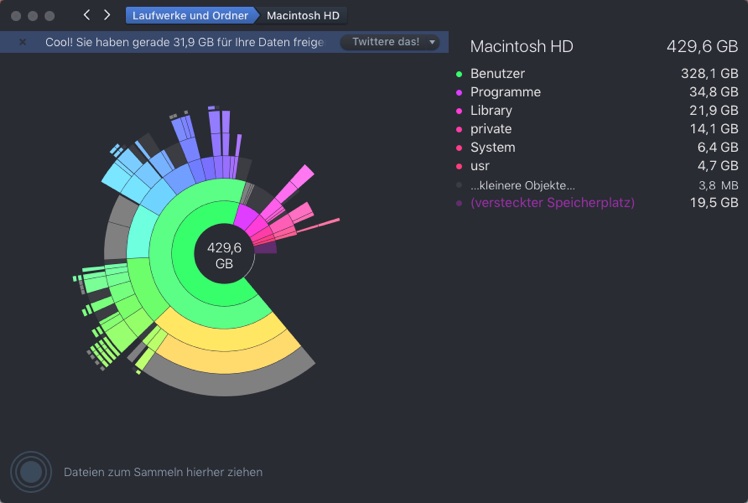Click the 34,8 GB size value
The width and height of the screenshot is (748, 503).
pos(714,92)
